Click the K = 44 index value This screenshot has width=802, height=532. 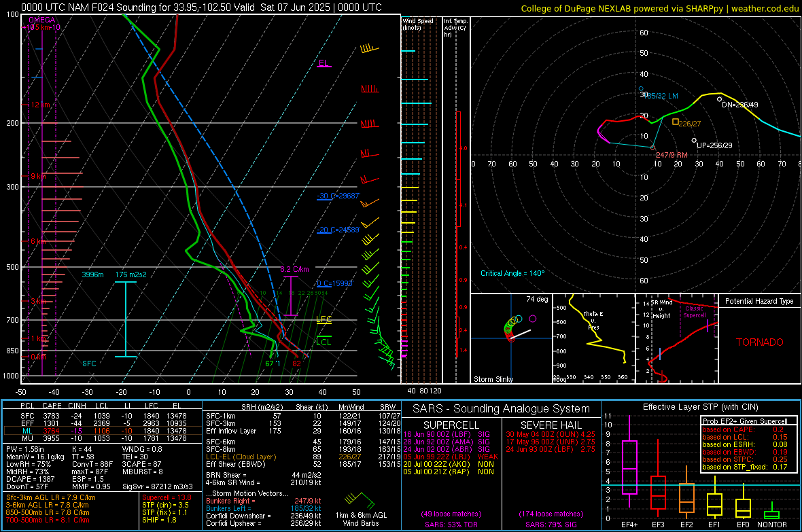coord(82,449)
